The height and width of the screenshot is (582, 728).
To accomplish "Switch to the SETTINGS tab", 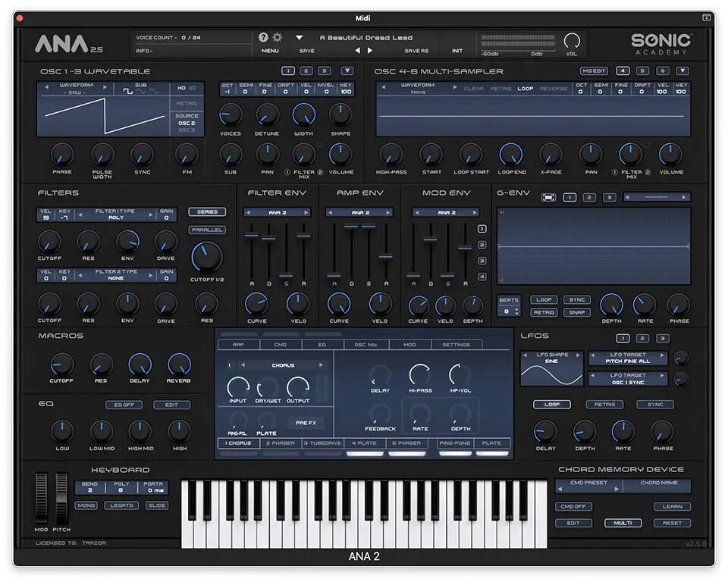I will (456, 345).
